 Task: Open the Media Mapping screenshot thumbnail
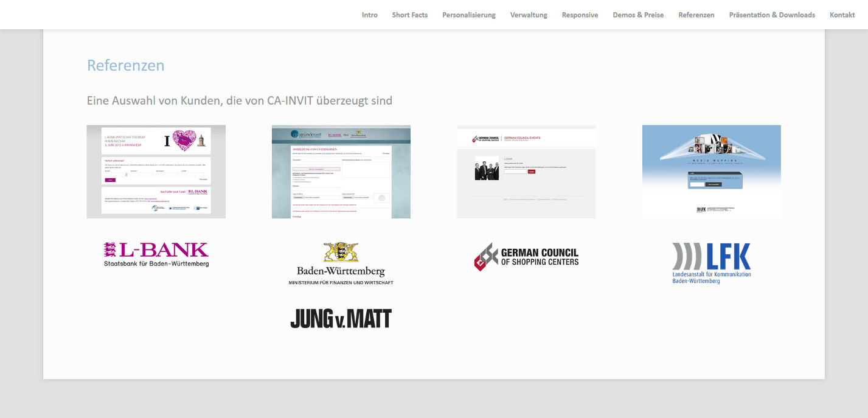click(712, 172)
